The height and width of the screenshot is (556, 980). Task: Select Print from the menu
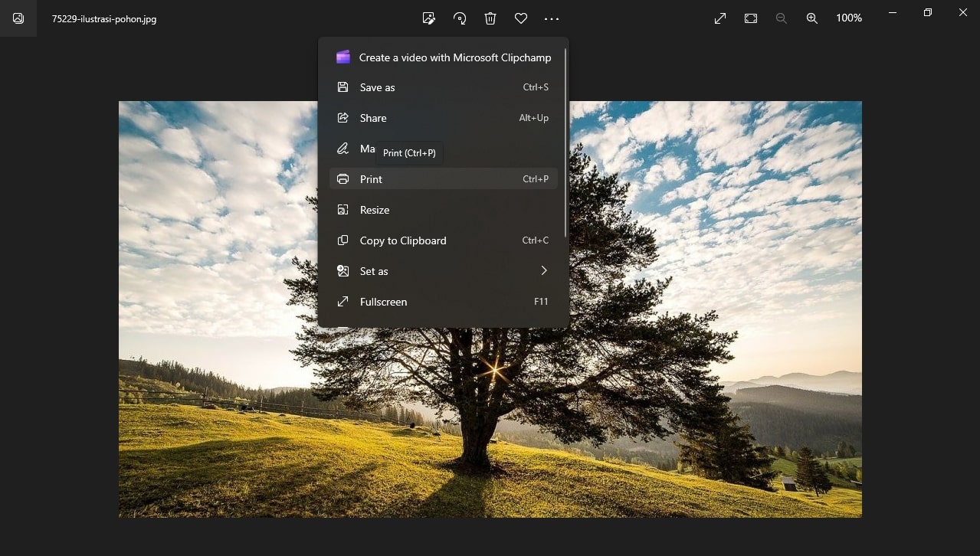(371, 178)
